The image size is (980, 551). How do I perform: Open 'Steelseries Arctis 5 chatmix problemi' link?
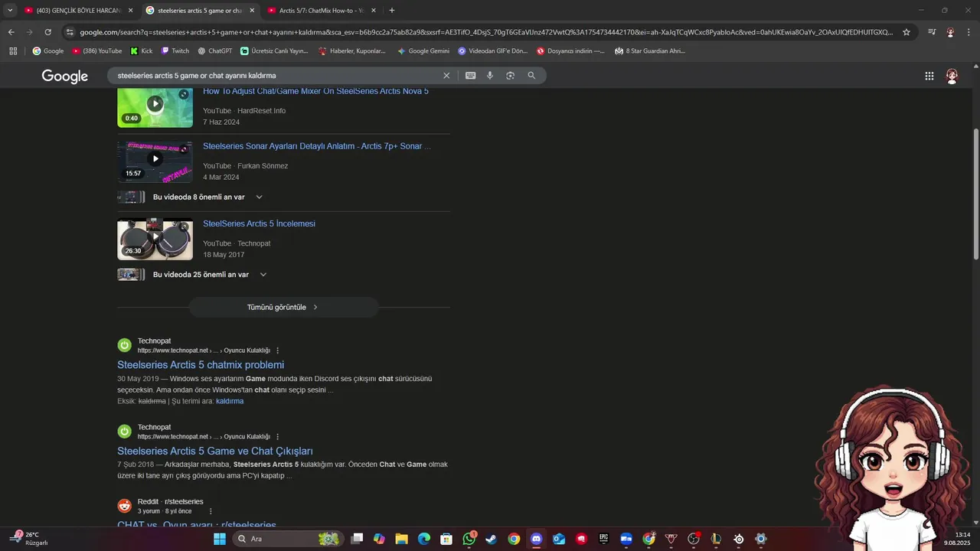click(x=201, y=365)
